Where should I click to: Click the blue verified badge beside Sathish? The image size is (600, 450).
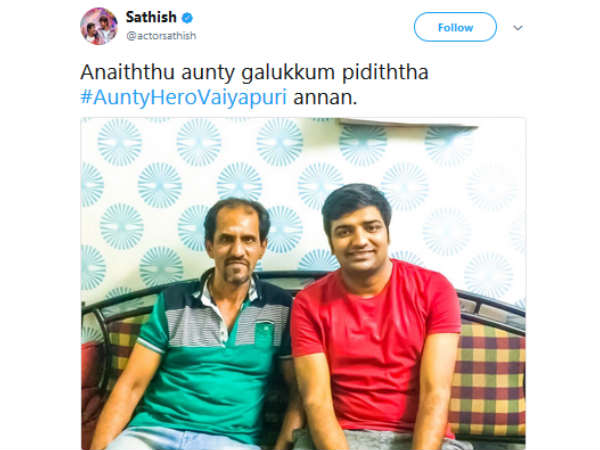click(x=187, y=18)
